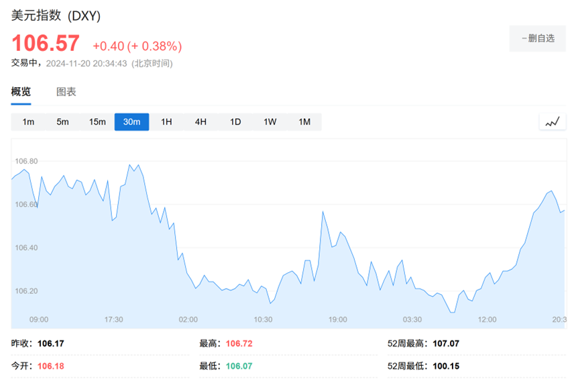Click the 17:30 peak on the chart
The height and width of the screenshot is (392, 580).
tap(128, 164)
